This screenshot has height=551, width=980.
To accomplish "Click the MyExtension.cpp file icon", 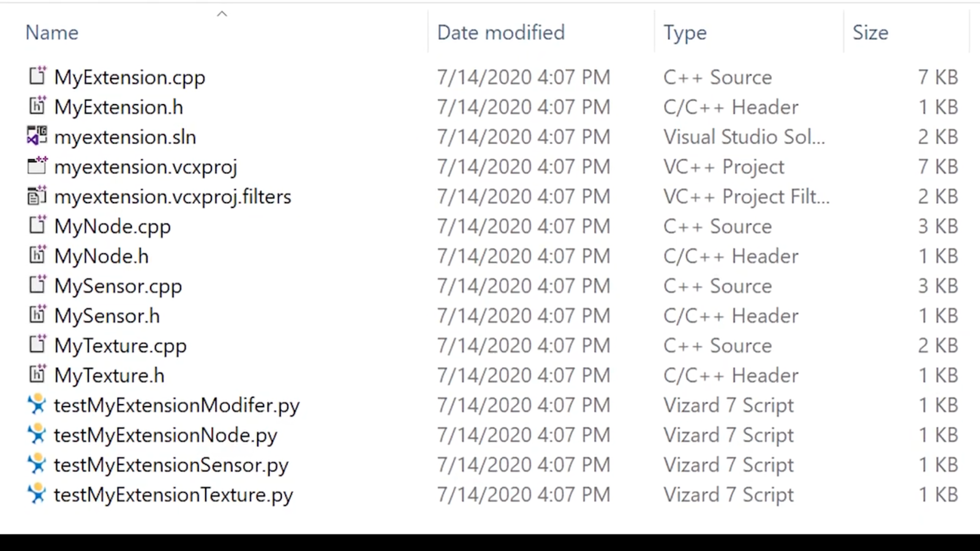I will (37, 76).
